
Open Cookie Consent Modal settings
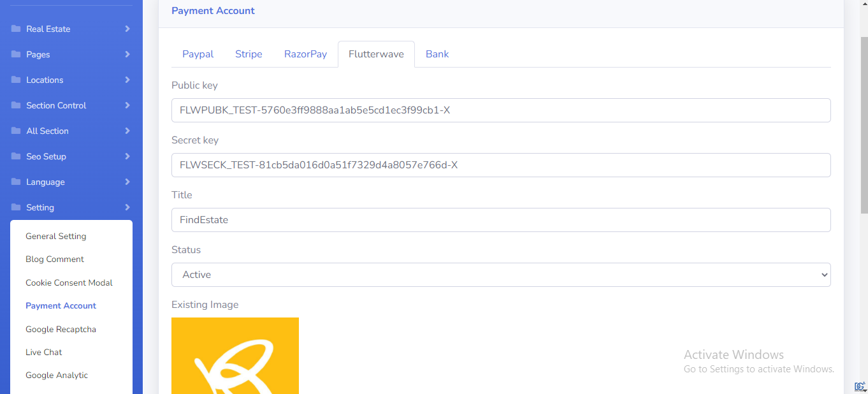tap(69, 282)
